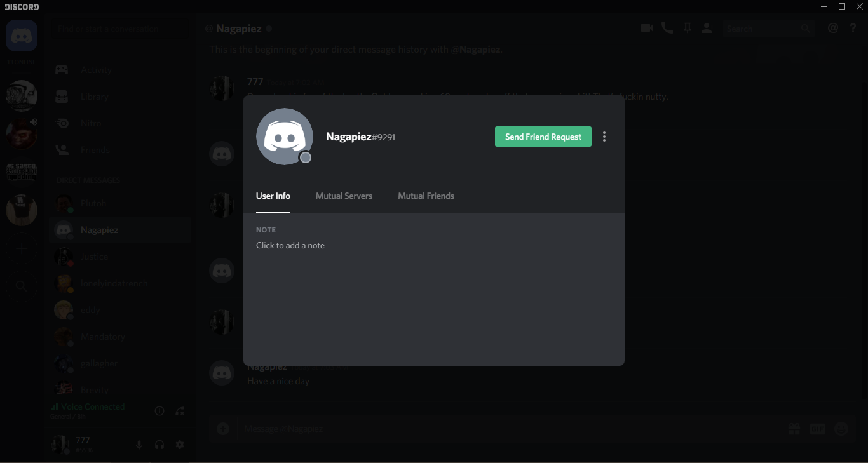The image size is (868, 463).
Task: Open the three-dot menu in profile popup
Action: [604, 137]
